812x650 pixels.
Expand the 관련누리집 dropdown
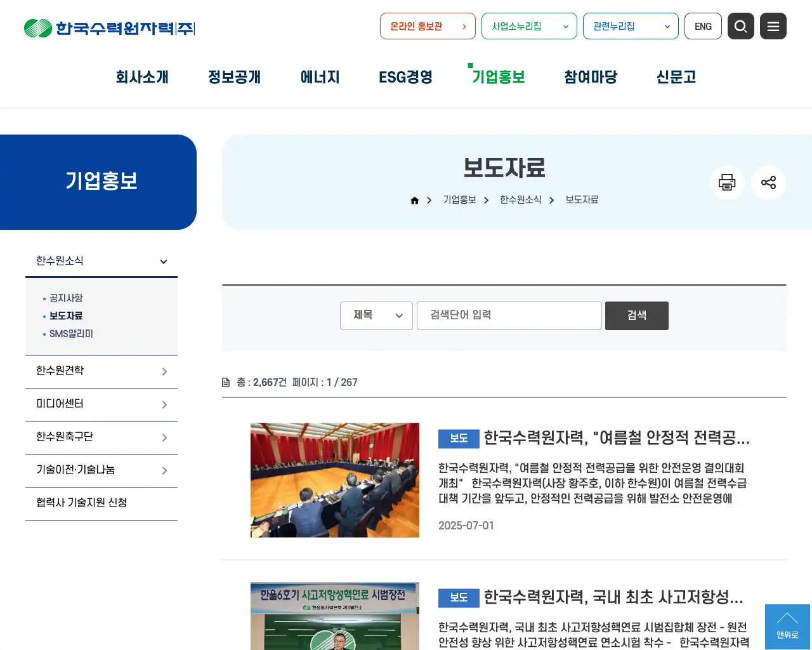631,26
